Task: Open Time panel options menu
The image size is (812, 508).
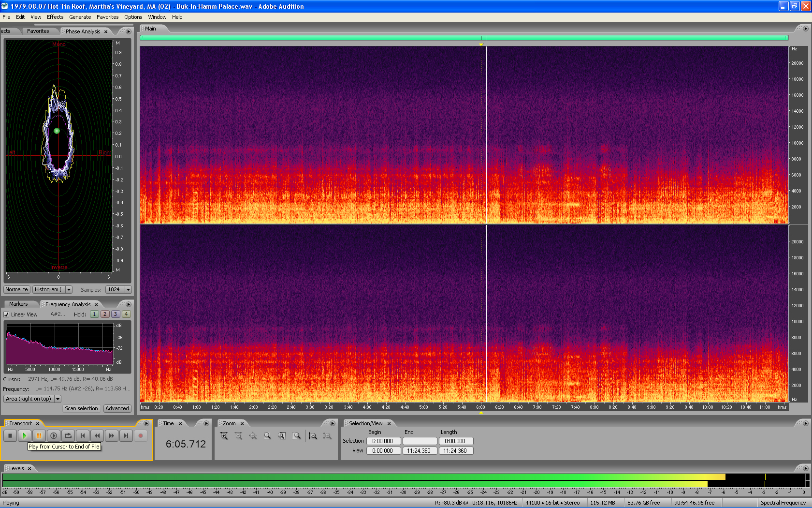Action: (206, 423)
